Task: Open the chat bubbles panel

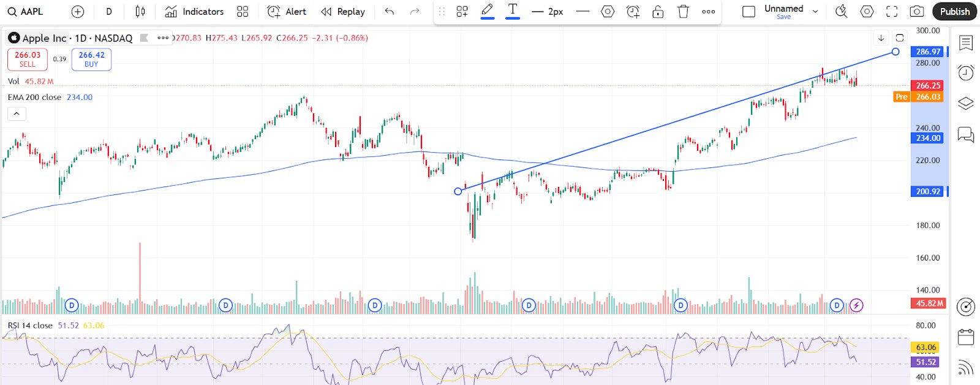Action: pyautogui.click(x=966, y=134)
